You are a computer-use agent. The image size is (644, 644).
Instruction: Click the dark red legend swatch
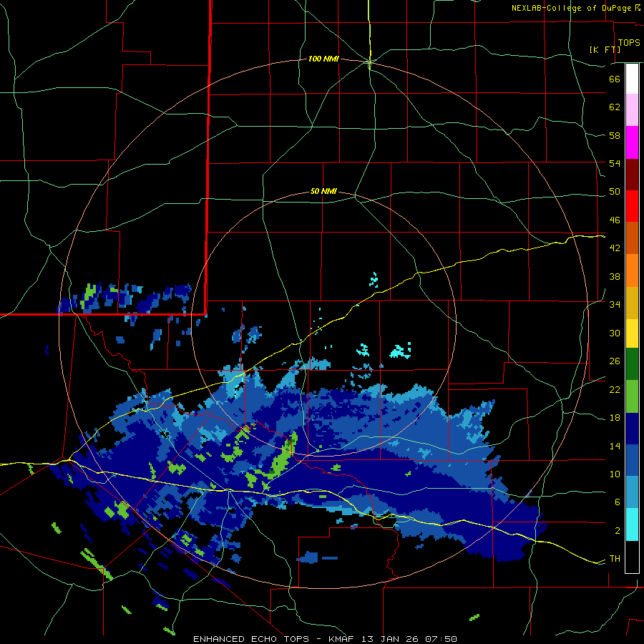632,174
